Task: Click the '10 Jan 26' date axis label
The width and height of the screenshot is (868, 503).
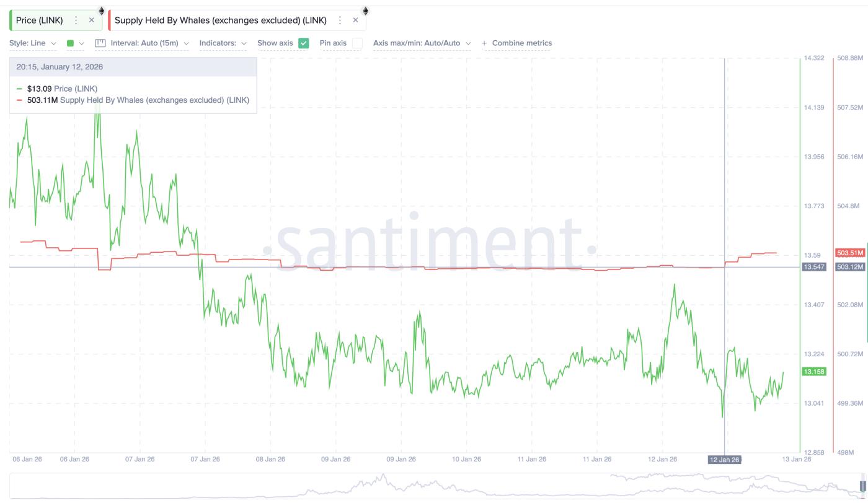Action: click(x=466, y=459)
